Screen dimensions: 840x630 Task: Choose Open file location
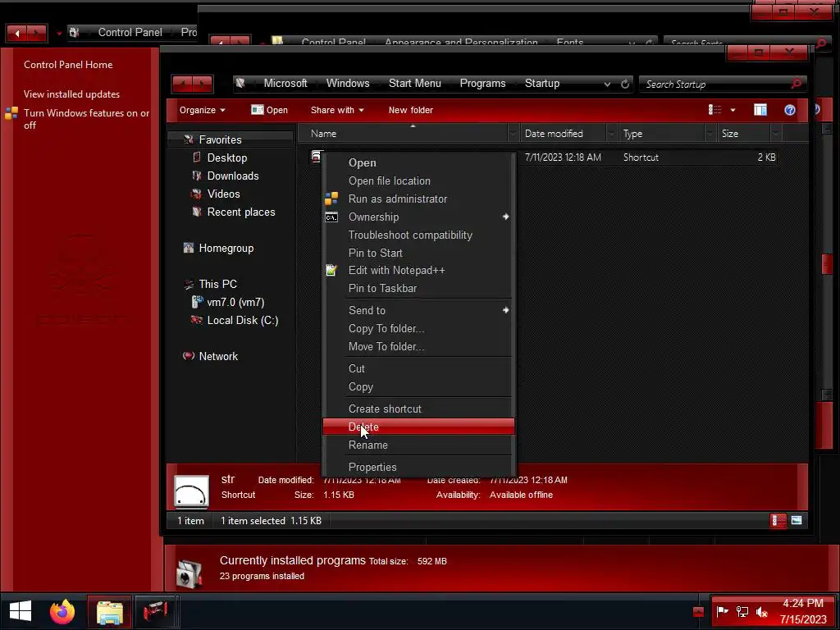(x=418, y=181)
